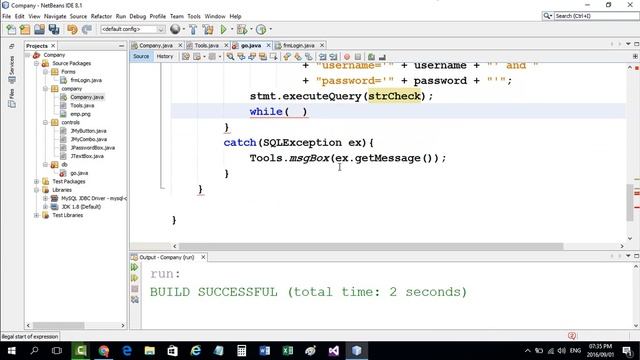This screenshot has width=640, height=360.
Task: Click the Toggle Highlight Search editor icon
Action: 263,57
